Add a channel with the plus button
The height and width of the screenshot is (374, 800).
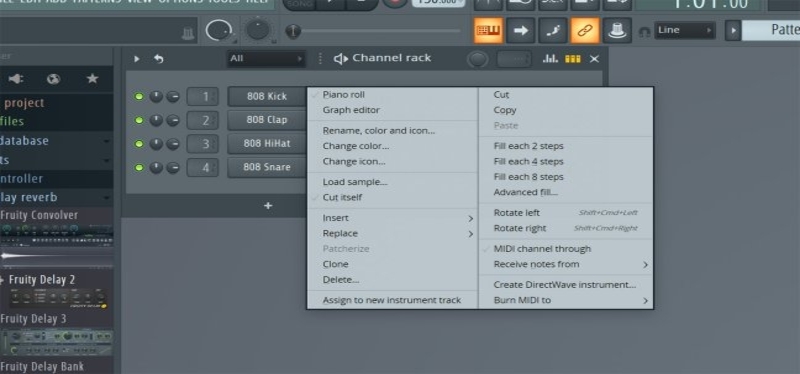point(268,206)
